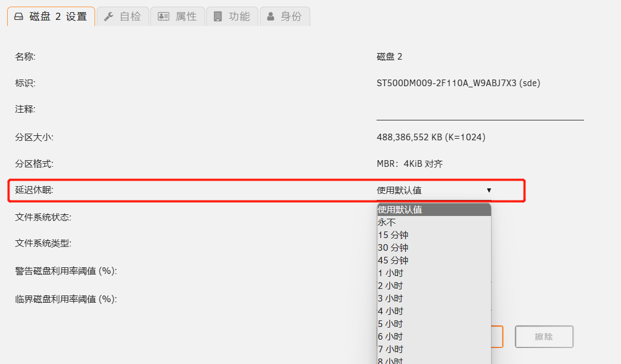
Task: Choose 4 小时 from the list
Action: coord(390,312)
